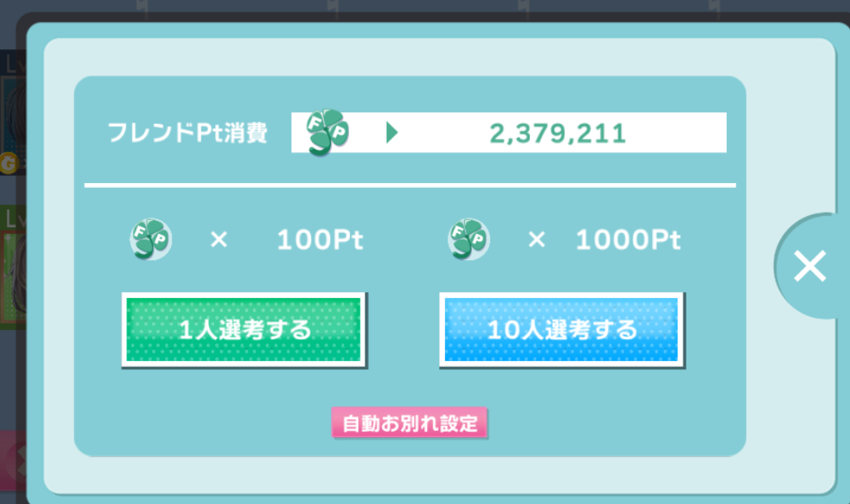Viewport: 850px width, 504px height.
Task: Click the pink arrow button at bottom-left edge
Action: (x=12, y=460)
